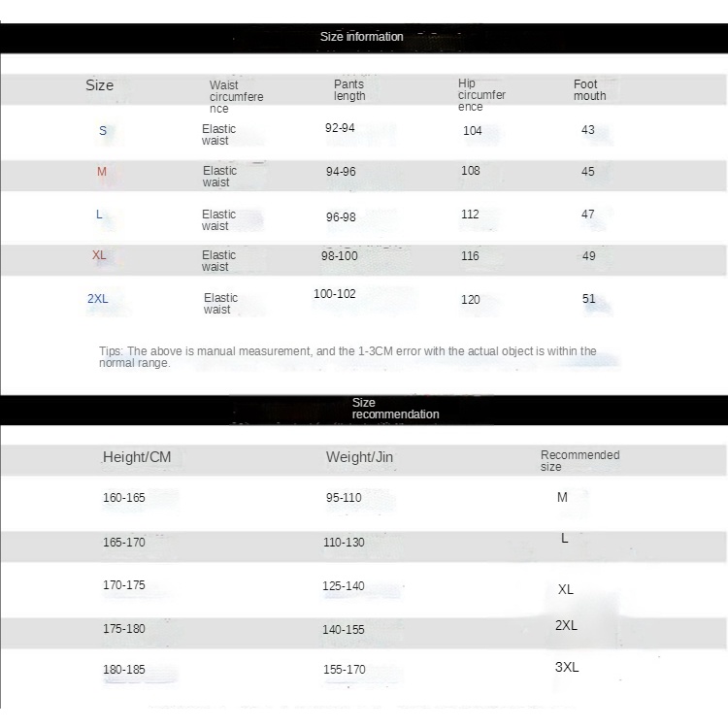Click the "Size information" header bar
The width and height of the screenshot is (728, 728).
tap(361, 37)
